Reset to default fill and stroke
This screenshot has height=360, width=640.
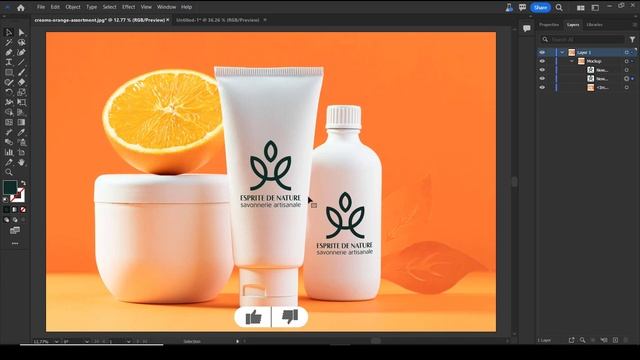pos(5,200)
